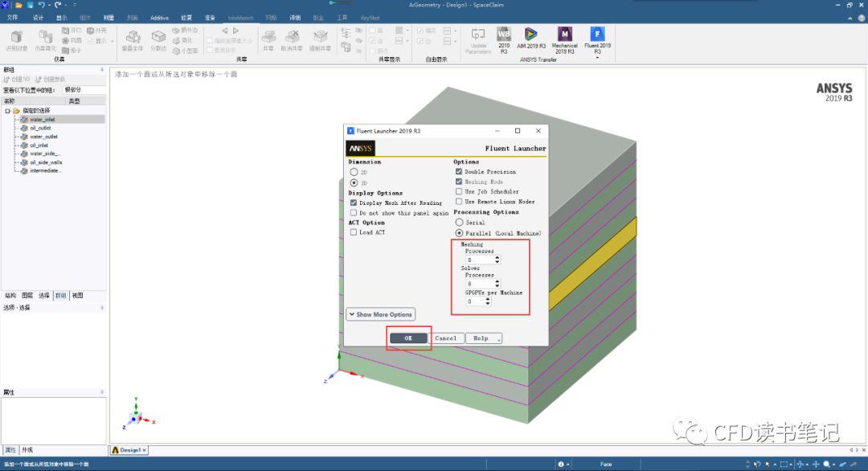Click the zoom magnifier icon in status bar

(826, 465)
